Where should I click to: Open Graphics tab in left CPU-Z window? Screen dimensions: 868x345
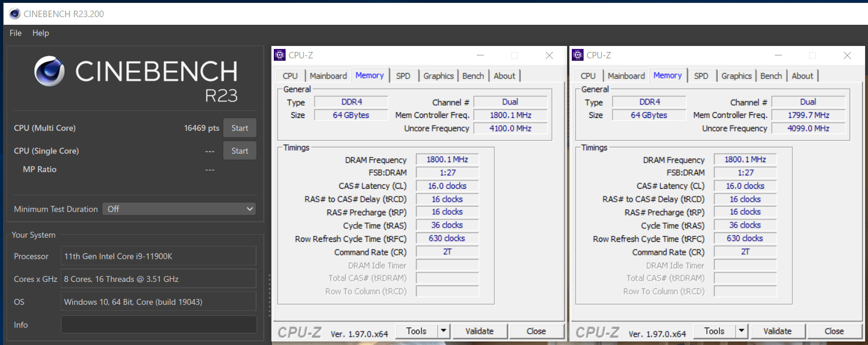(x=438, y=76)
